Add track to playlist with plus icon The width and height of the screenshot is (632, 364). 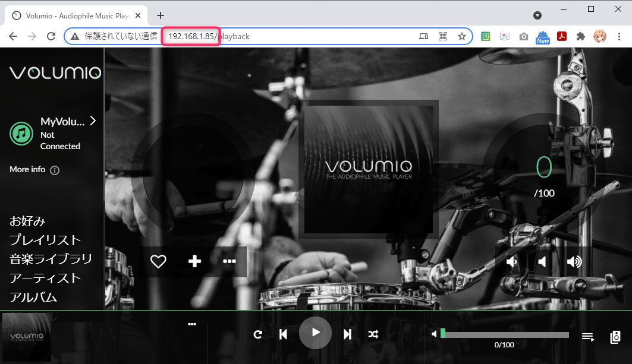pos(194,261)
